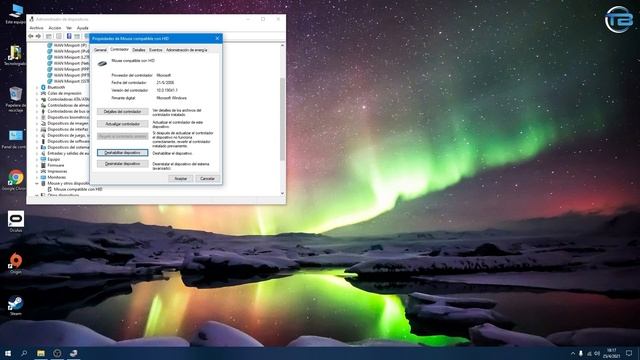640x360 pixels.
Task: Open the Oculus desktop icon
Action: click(x=16, y=219)
